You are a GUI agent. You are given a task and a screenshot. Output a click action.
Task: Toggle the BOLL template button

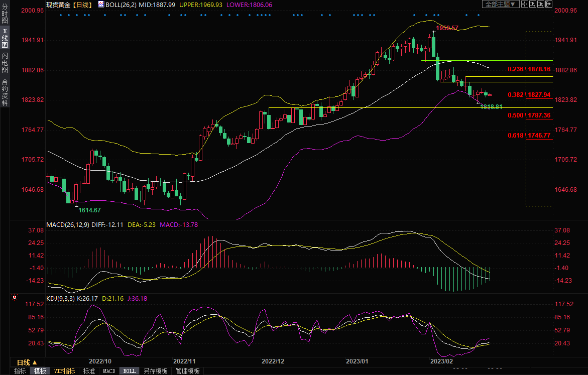(x=129, y=371)
